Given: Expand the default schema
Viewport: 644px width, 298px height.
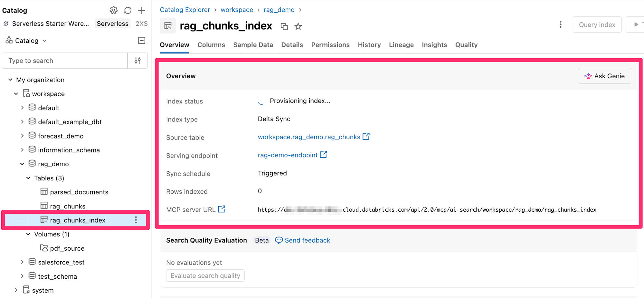Looking at the screenshot, I should point(22,108).
